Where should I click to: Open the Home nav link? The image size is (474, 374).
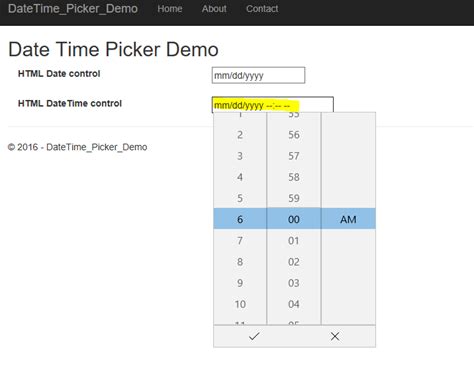[170, 9]
